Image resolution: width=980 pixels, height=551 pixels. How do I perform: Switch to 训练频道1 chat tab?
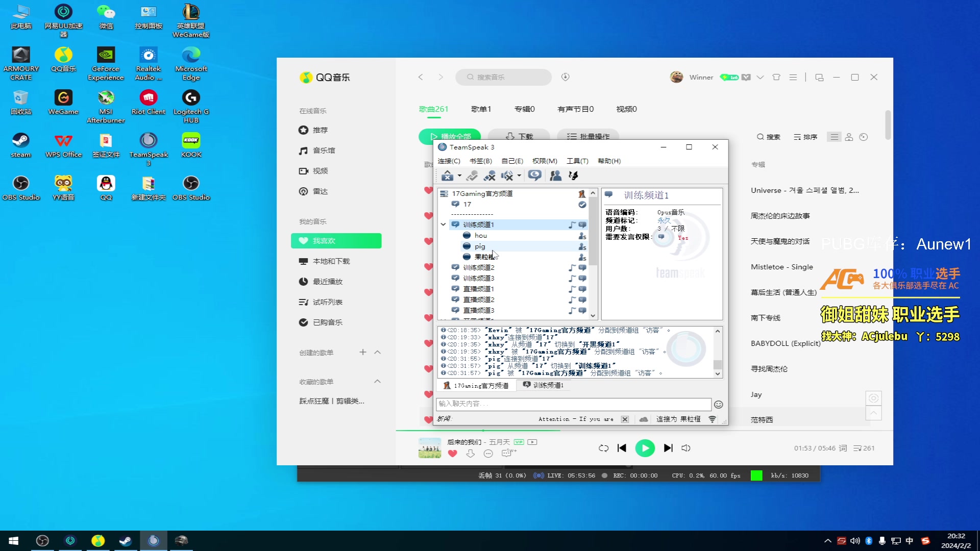pyautogui.click(x=543, y=385)
